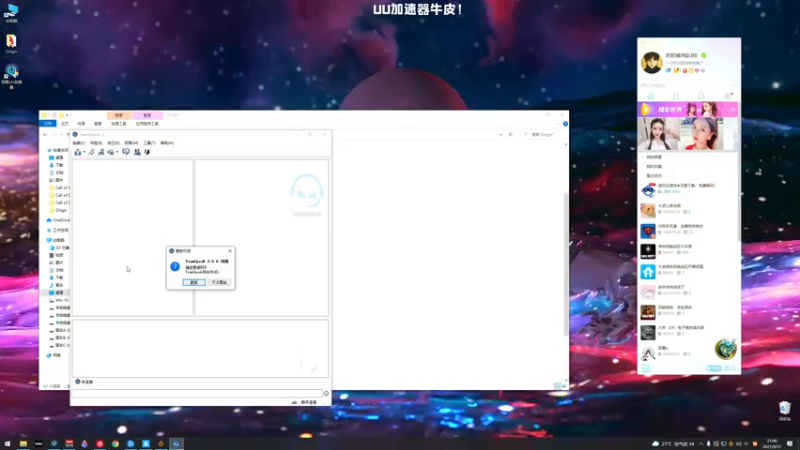The image size is (800, 450).
Task: Open the quick access toolbar dropdown in Explorer title bar
Action: [x=67, y=115]
